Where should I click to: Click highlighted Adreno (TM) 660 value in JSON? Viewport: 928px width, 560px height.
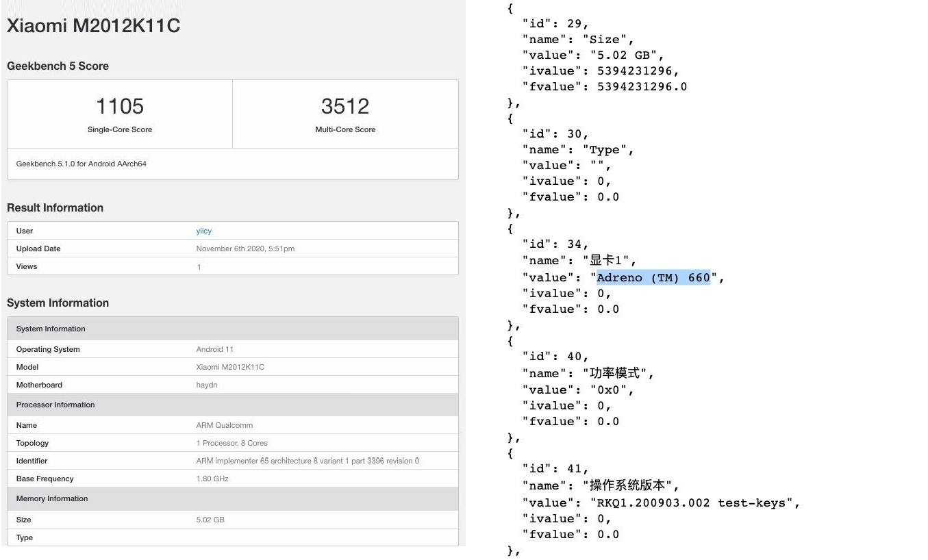click(x=653, y=277)
